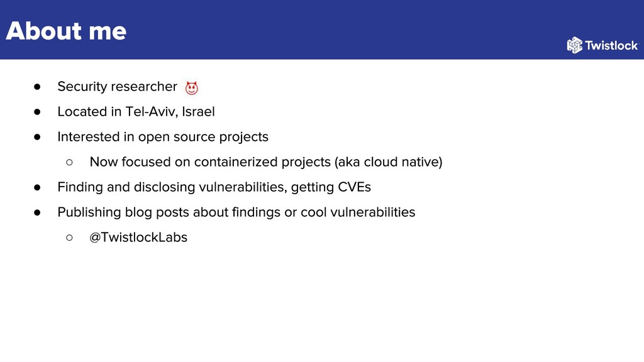Click the bullet dot before 'Finding and disclosing'

37,187
